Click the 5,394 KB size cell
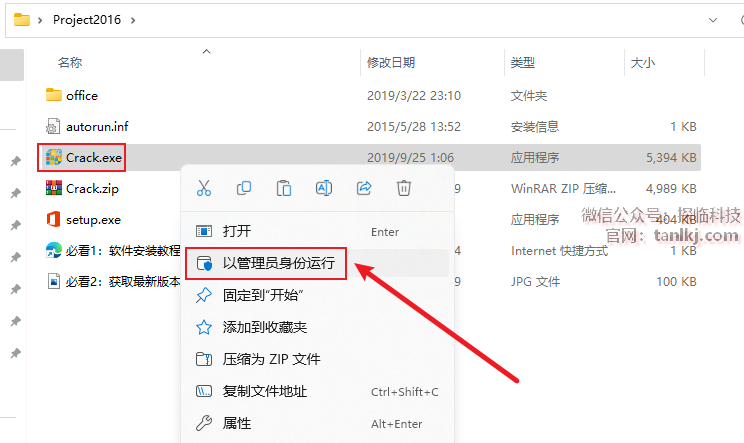Screen dimensions: 744x443 671,157
